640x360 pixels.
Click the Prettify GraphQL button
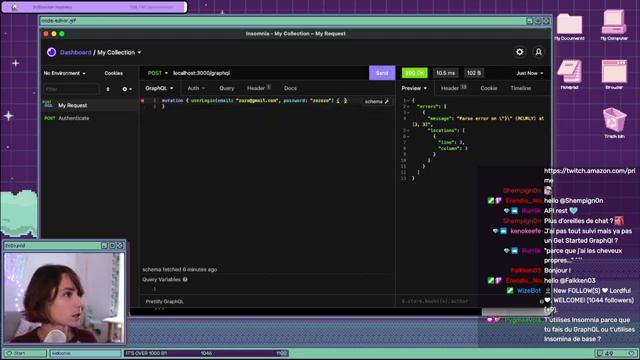pyautogui.click(x=164, y=302)
